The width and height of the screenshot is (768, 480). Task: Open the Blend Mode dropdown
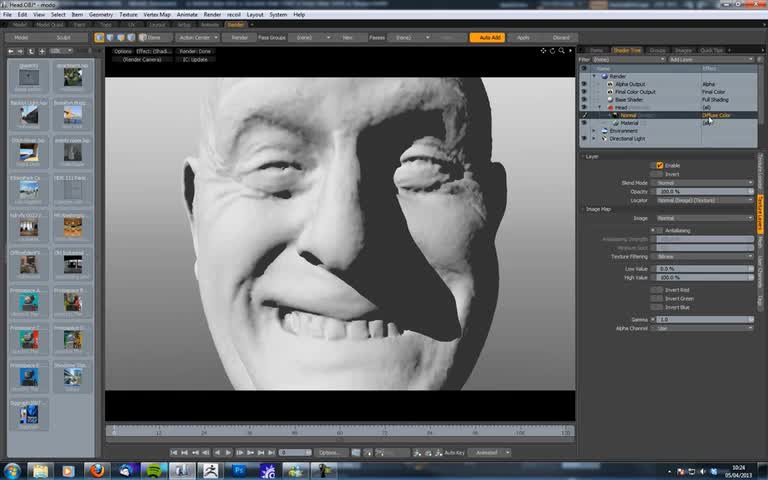tap(704, 183)
